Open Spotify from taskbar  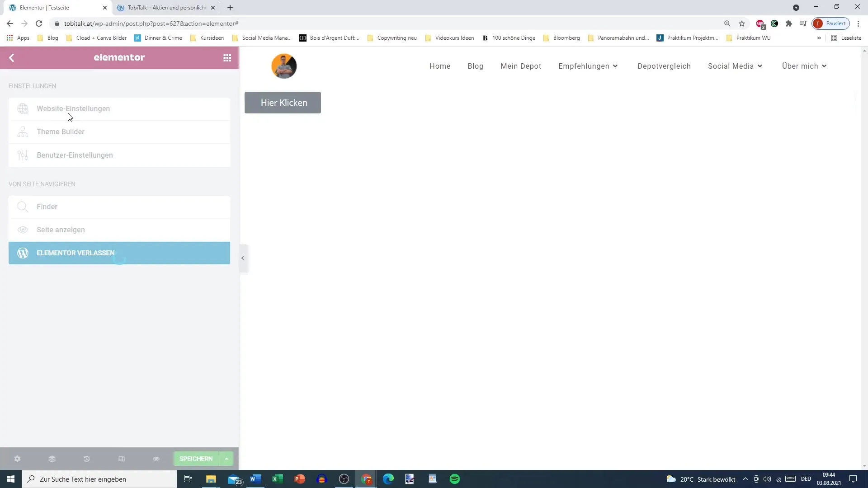455,479
